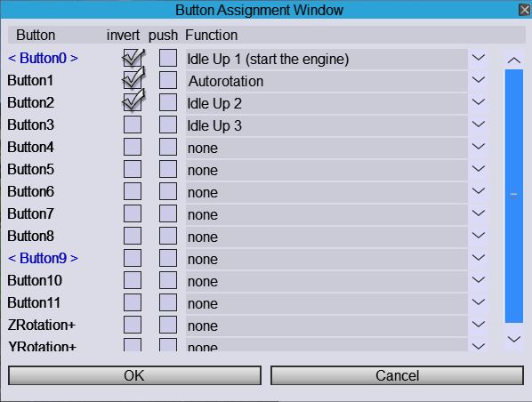Uncheck the invert checkbox for Button2
The image size is (532, 402).
pos(133,102)
